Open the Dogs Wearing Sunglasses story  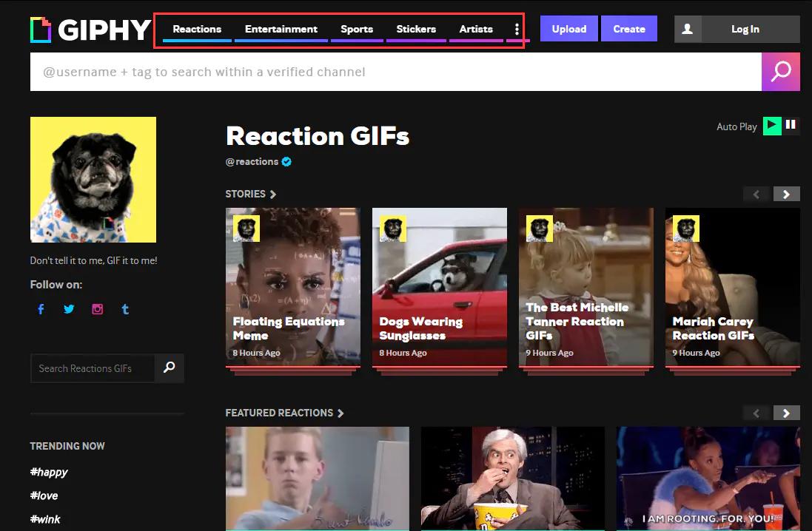[x=440, y=287]
